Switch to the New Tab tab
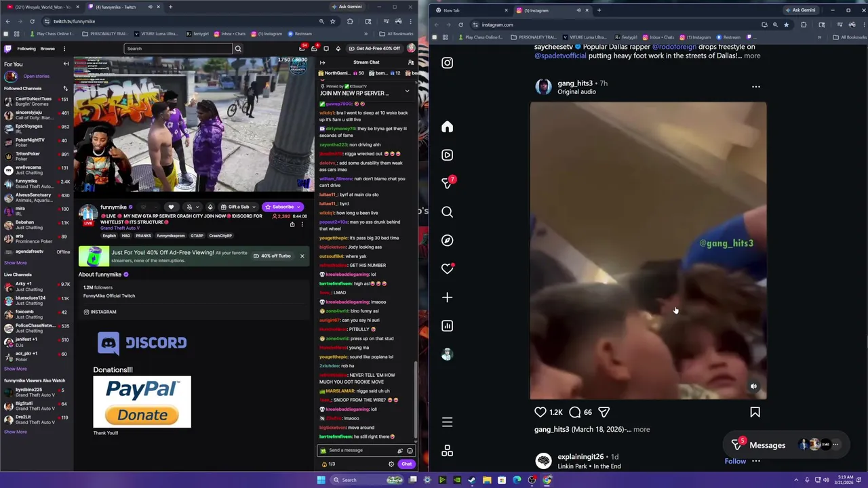Viewport: 868px width, 488px height. (471, 10)
